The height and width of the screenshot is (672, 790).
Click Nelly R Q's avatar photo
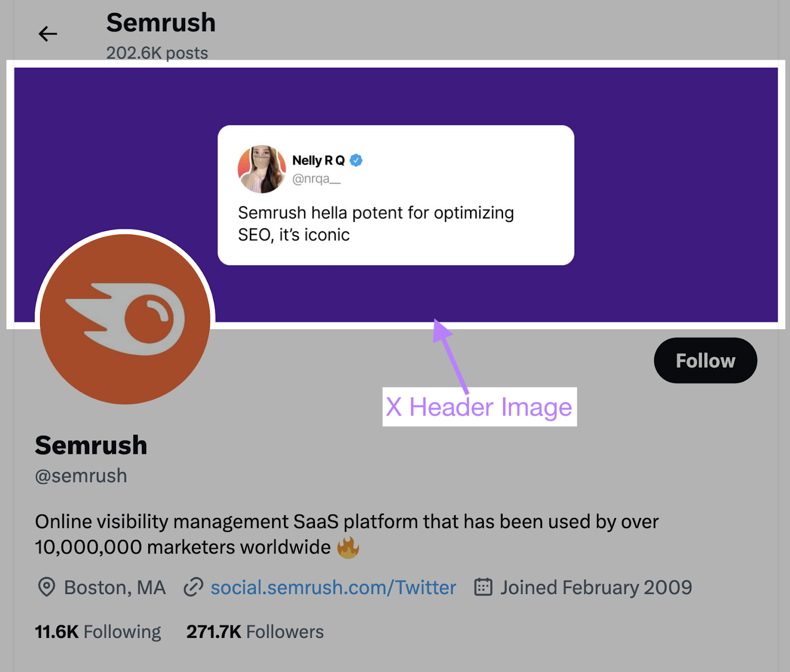pos(262,169)
